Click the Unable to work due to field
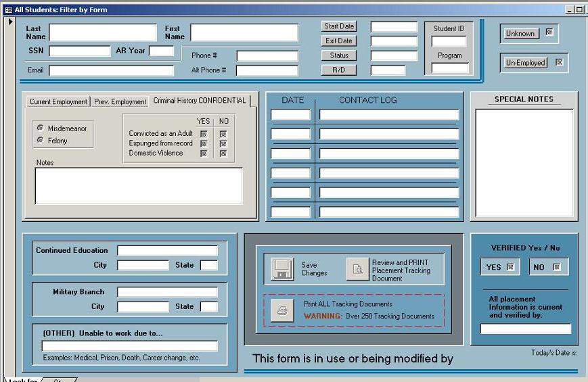 tap(129, 345)
